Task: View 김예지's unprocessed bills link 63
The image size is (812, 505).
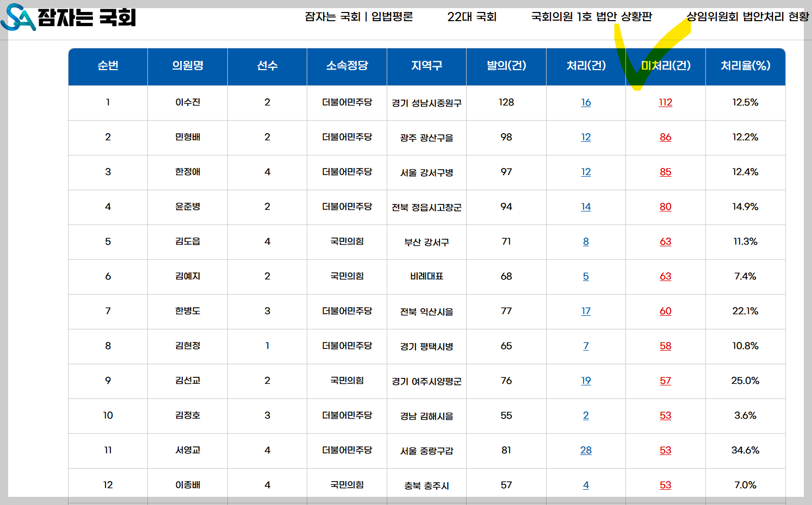Action: point(666,276)
